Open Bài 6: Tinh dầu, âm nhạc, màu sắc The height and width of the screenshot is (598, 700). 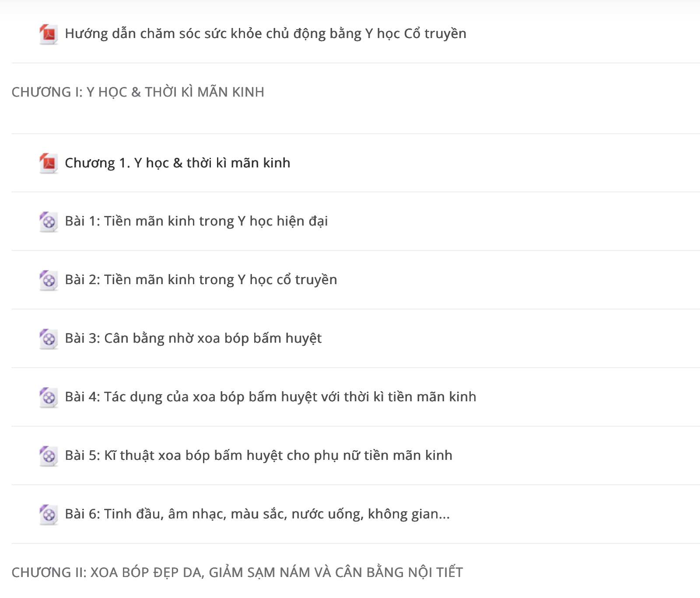257,514
